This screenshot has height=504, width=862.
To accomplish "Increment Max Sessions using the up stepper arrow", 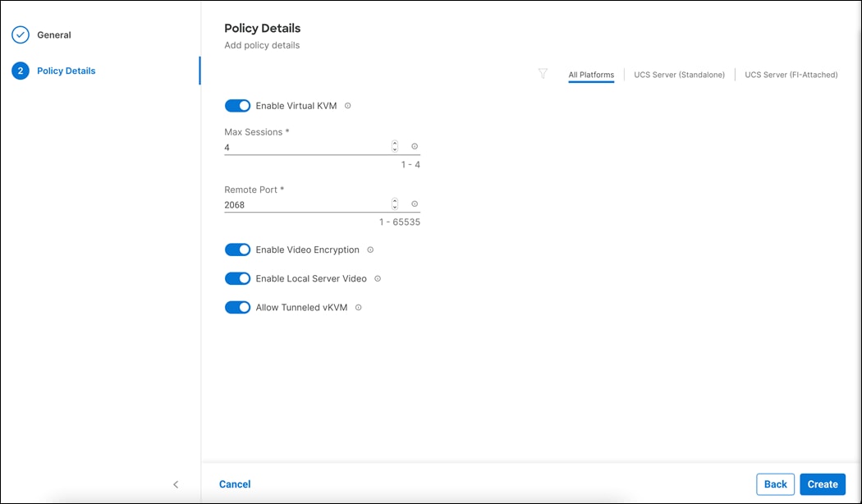I will [394, 143].
